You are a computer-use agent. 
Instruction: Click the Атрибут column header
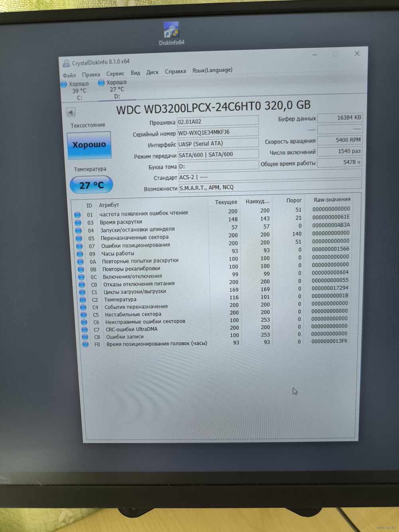point(109,205)
